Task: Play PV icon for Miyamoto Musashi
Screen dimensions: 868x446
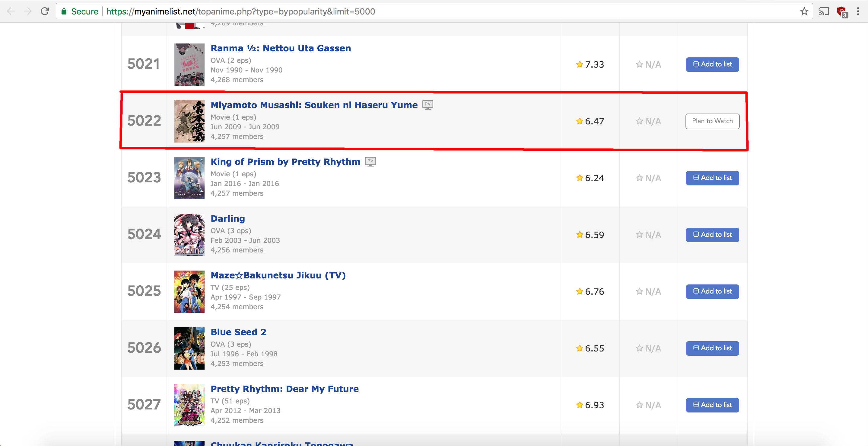Action: click(x=428, y=105)
